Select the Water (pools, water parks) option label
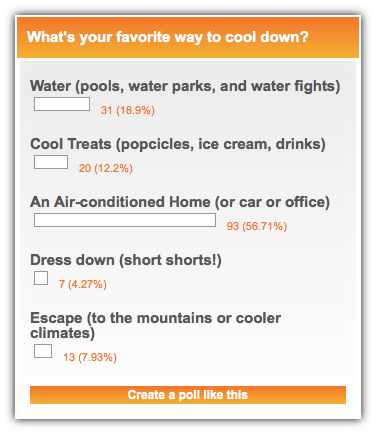 point(185,86)
